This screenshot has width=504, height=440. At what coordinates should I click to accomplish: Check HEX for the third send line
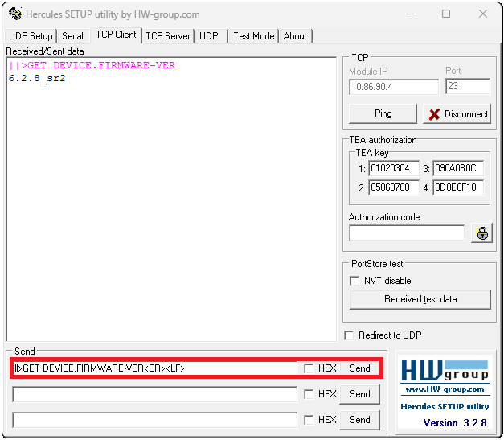click(x=309, y=420)
